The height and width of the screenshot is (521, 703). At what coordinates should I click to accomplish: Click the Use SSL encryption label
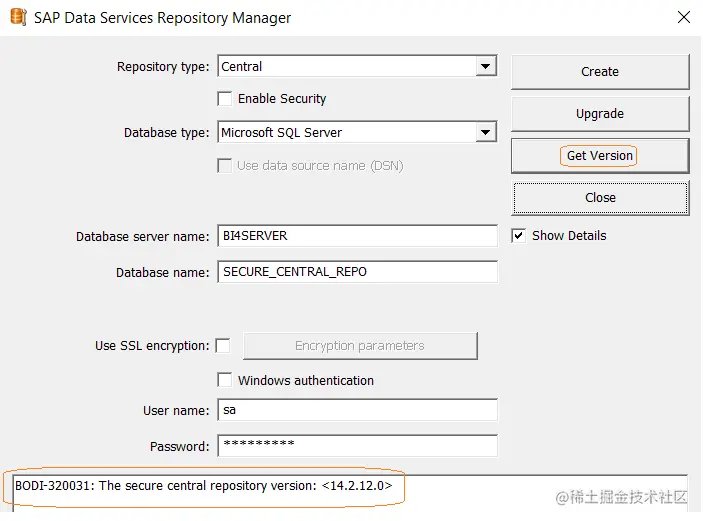pyautogui.click(x=152, y=346)
